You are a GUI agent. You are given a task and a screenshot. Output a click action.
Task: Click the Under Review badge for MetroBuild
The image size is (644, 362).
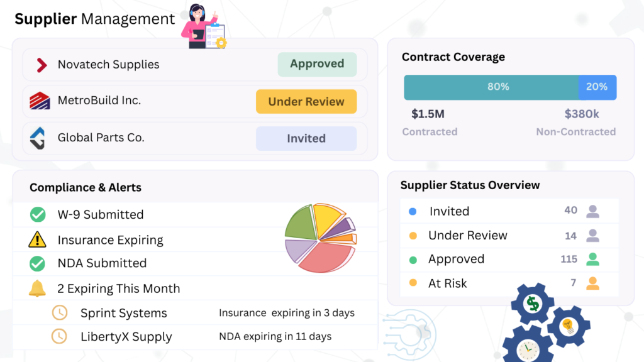click(306, 102)
